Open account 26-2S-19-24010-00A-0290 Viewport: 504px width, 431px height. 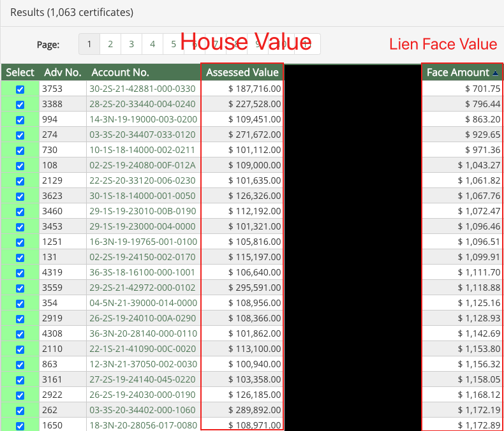pos(143,318)
